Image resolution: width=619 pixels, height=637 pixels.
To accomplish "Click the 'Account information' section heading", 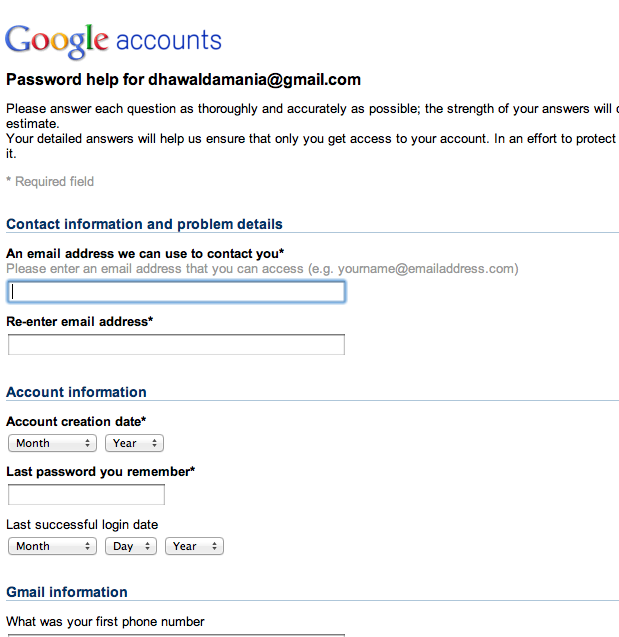I will coord(76,392).
